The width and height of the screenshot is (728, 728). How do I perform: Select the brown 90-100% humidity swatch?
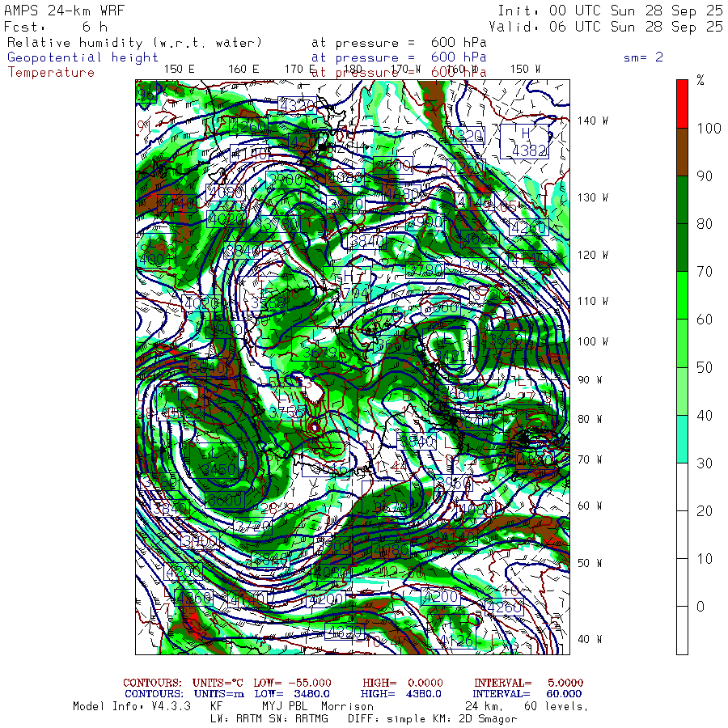click(x=683, y=151)
